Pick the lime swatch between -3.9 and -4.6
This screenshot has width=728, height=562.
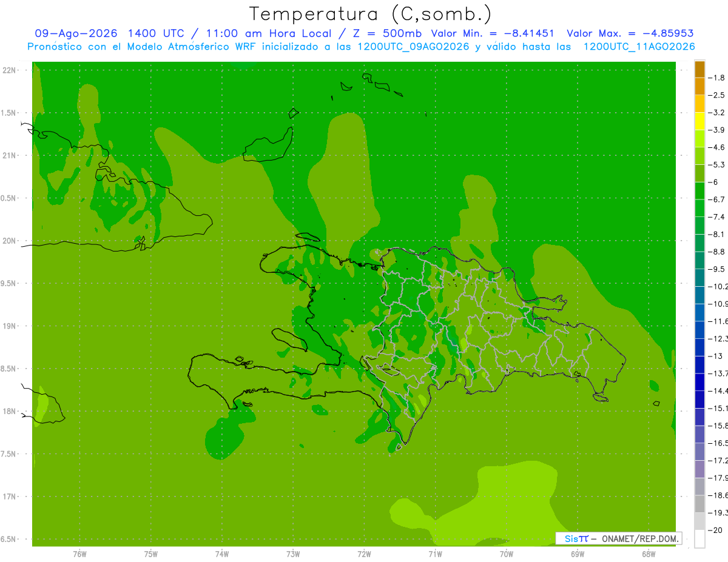(x=699, y=139)
